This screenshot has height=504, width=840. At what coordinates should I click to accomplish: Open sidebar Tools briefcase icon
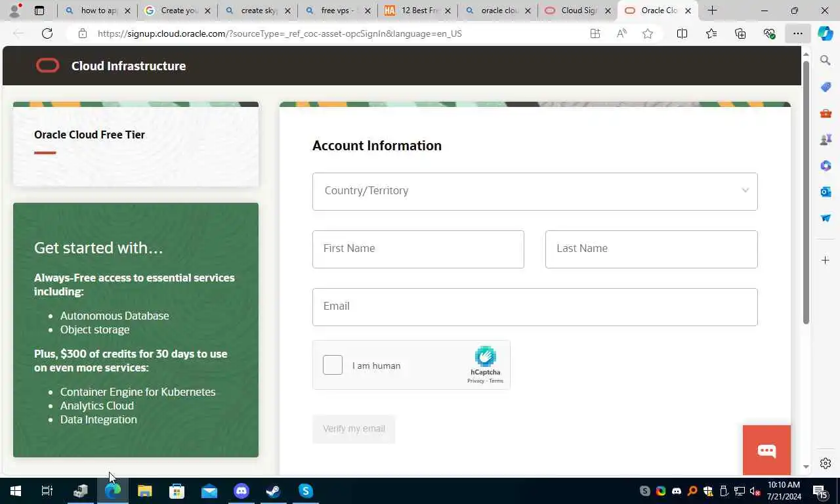[826, 113]
